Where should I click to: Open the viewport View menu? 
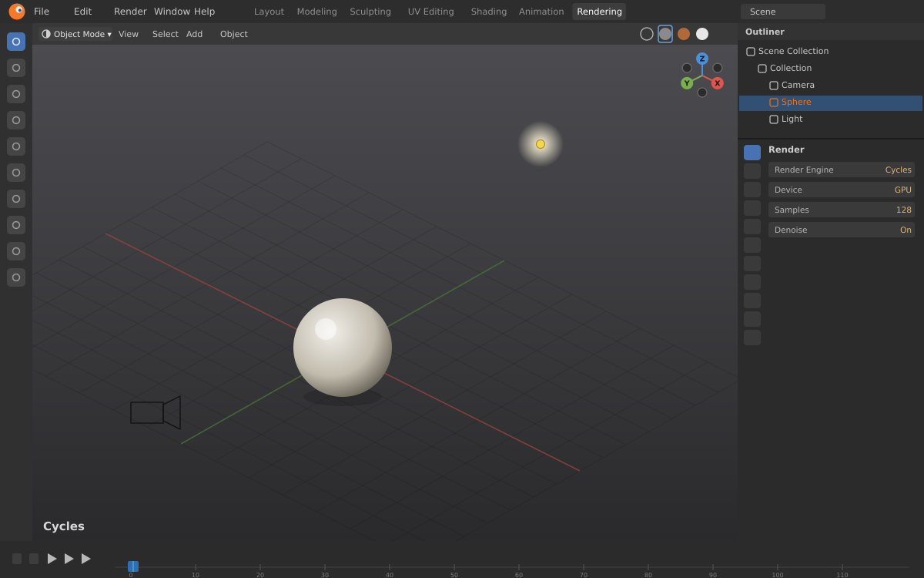click(129, 34)
